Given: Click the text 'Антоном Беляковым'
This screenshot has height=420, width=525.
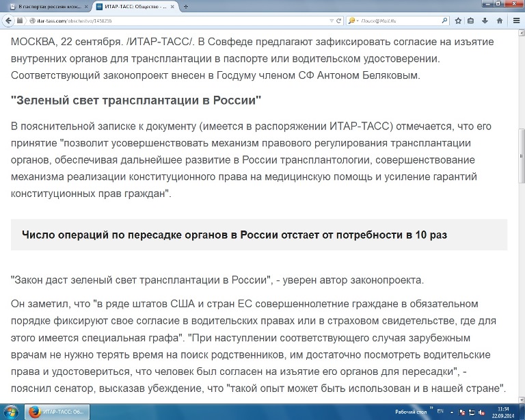Looking at the screenshot, I should (x=368, y=75).
